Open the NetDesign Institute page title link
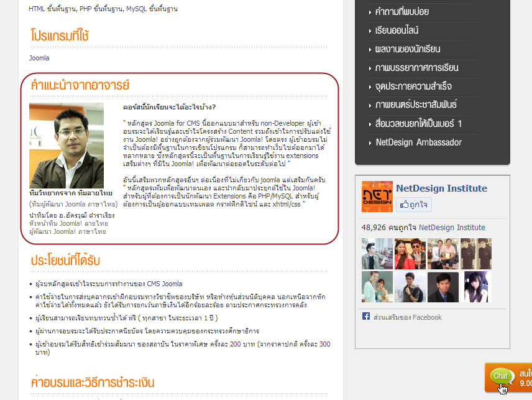The image size is (532, 400). (x=441, y=188)
